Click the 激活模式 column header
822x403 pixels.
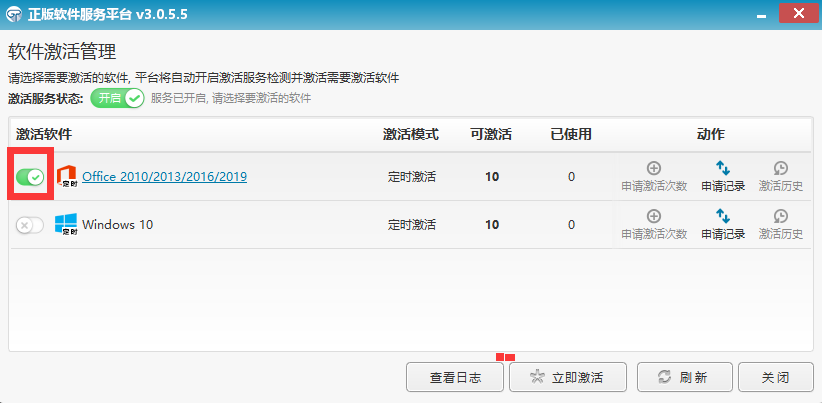tap(412, 134)
